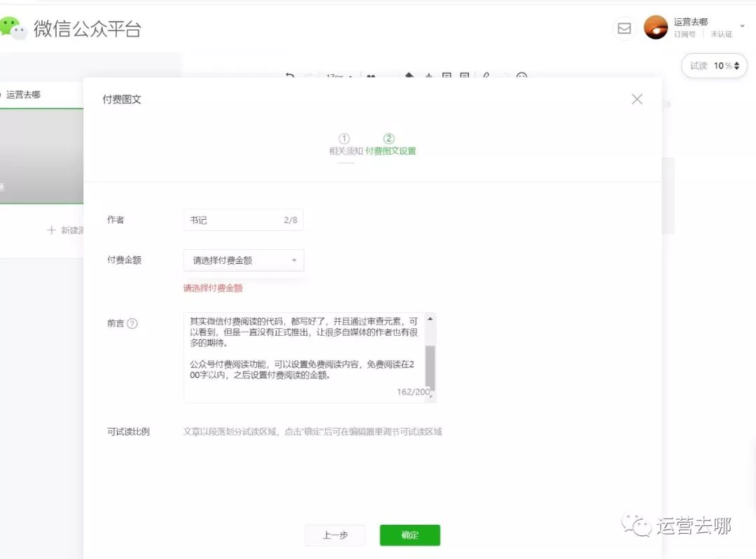Expand the account menu arrow beside 未认证

click(743, 26)
